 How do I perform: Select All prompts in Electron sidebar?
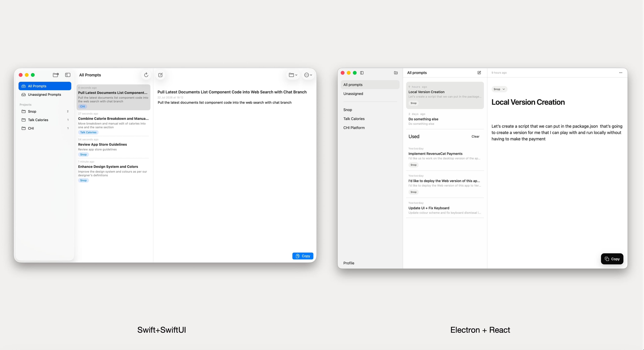(370, 85)
